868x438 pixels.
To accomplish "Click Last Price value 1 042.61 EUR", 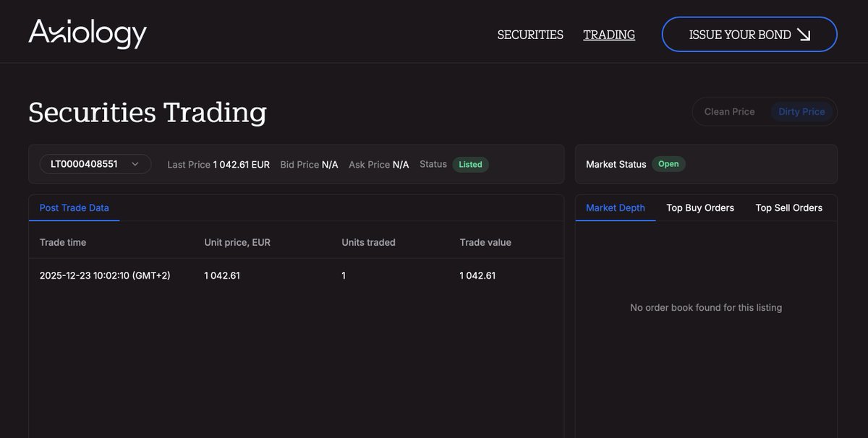I will (x=242, y=164).
